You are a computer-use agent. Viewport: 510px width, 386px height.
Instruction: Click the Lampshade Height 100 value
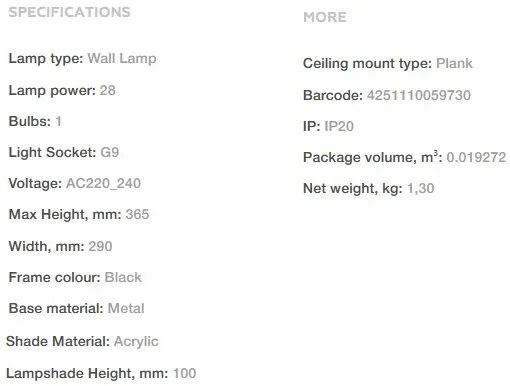[x=184, y=373]
